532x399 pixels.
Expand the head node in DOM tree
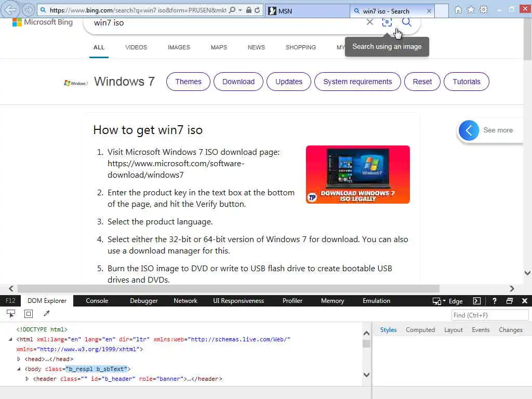click(19, 359)
